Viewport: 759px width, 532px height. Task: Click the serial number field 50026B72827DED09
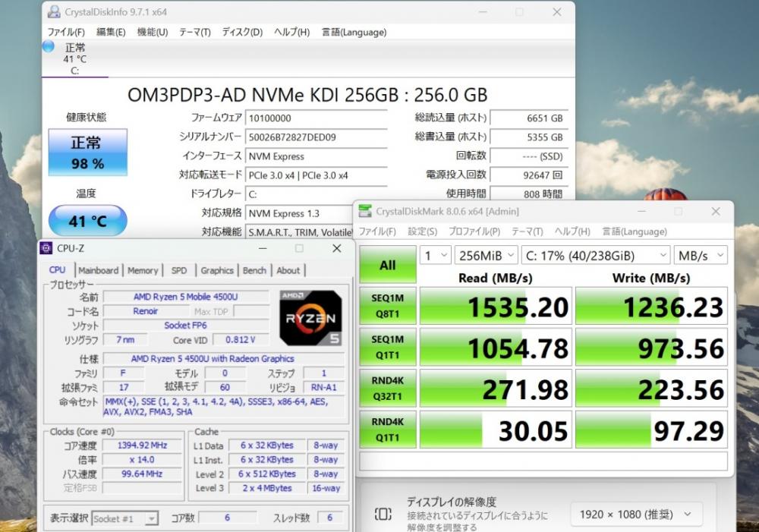tap(317, 137)
